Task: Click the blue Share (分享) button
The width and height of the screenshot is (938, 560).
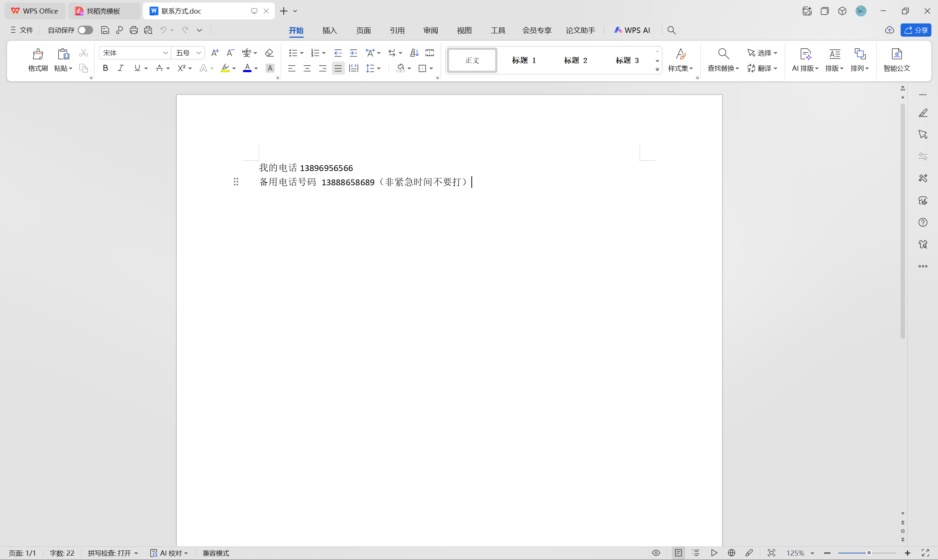Action: 916,30
